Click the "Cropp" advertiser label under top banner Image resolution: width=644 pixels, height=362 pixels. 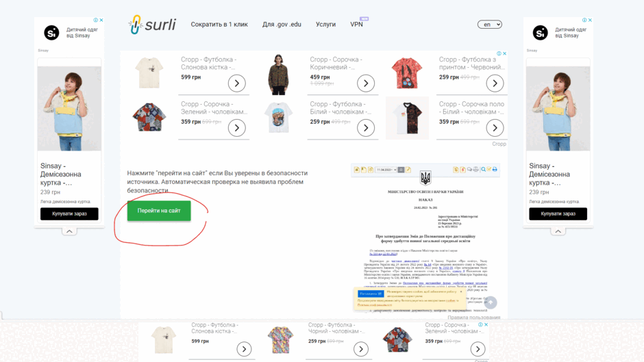point(499,144)
